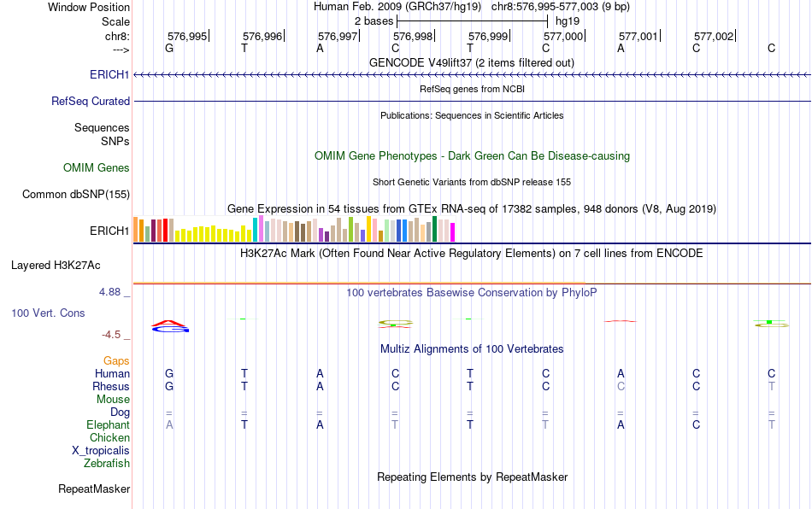
Task: Click the Sequences track label
Action: tap(102, 128)
